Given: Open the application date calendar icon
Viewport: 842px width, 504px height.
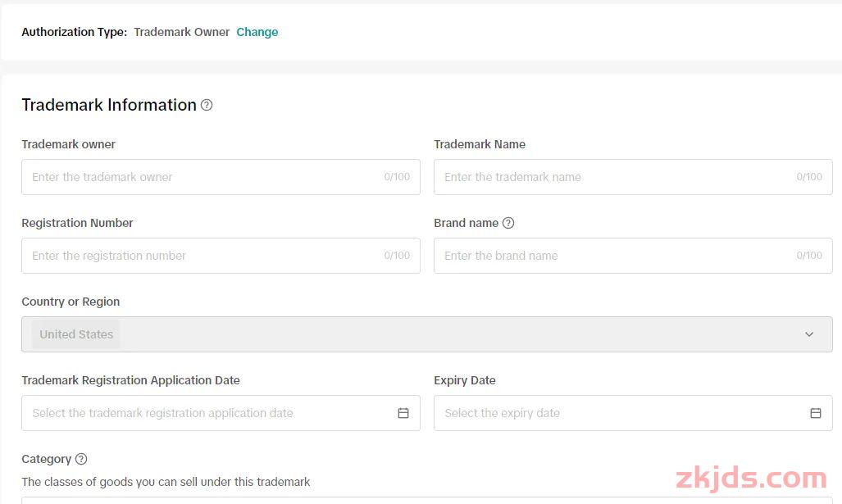Looking at the screenshot, I should 403,413.
